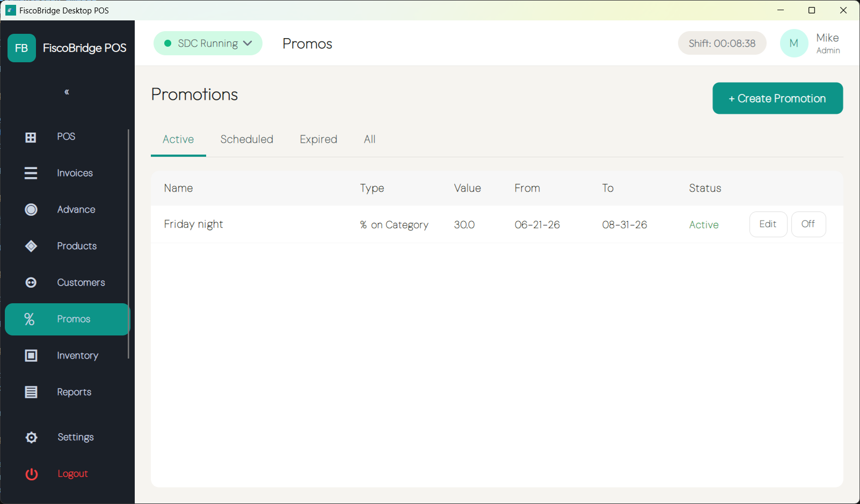Click the Value column header
Viewport: 860px width, 504px height.
pos(467,188)
